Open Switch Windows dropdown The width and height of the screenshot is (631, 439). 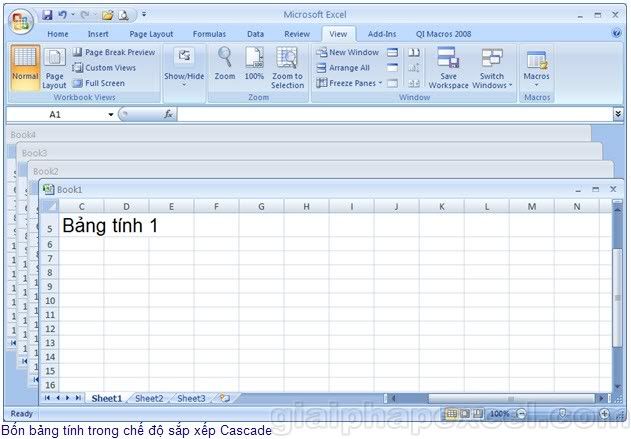pyautogui.click(x=491, y=67)
